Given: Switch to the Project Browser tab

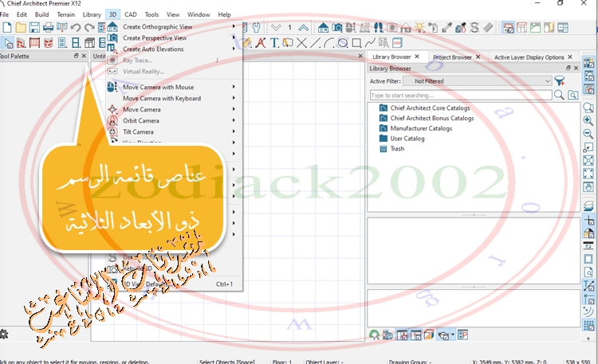Looking at the screenshot, I should (452, 57).
